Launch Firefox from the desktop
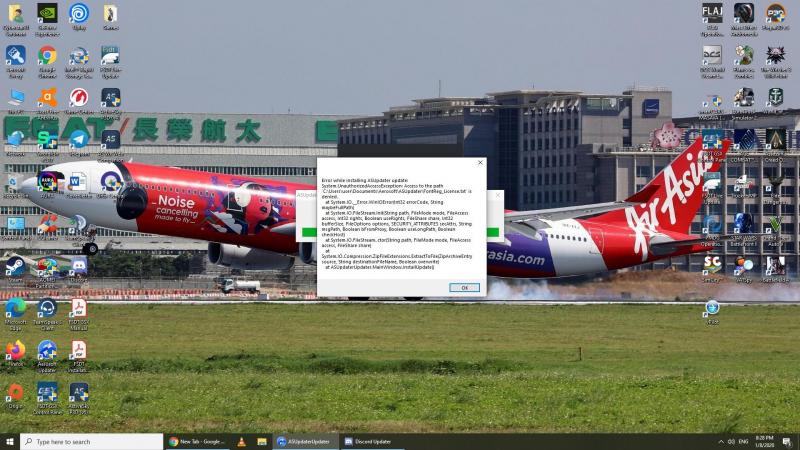 coord(15,354)
